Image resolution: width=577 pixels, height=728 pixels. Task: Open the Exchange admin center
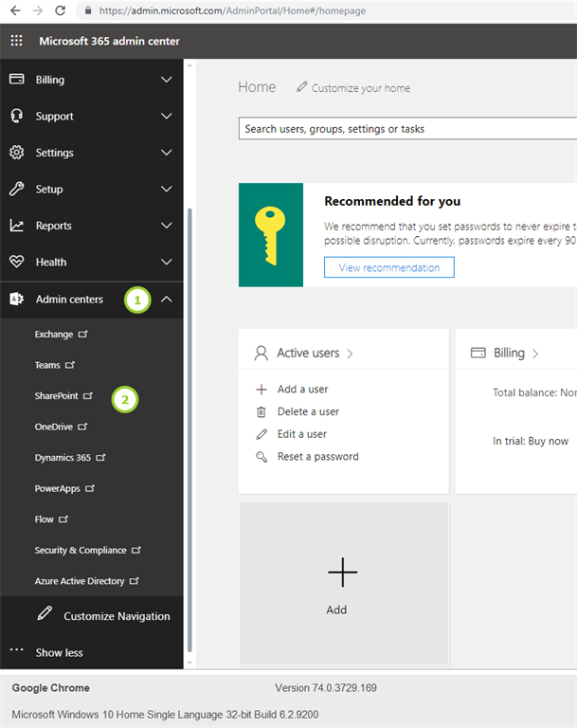click(54, 335)
